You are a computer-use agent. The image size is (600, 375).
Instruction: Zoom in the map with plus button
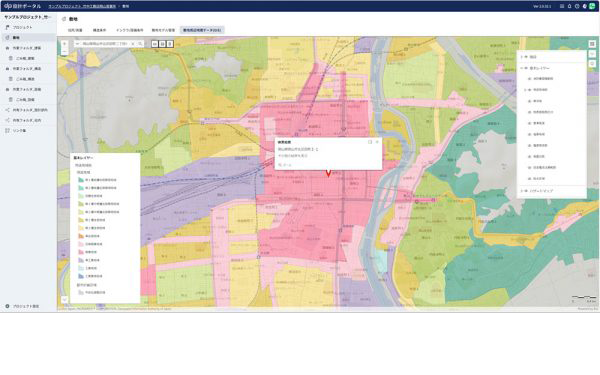[64, 44]
